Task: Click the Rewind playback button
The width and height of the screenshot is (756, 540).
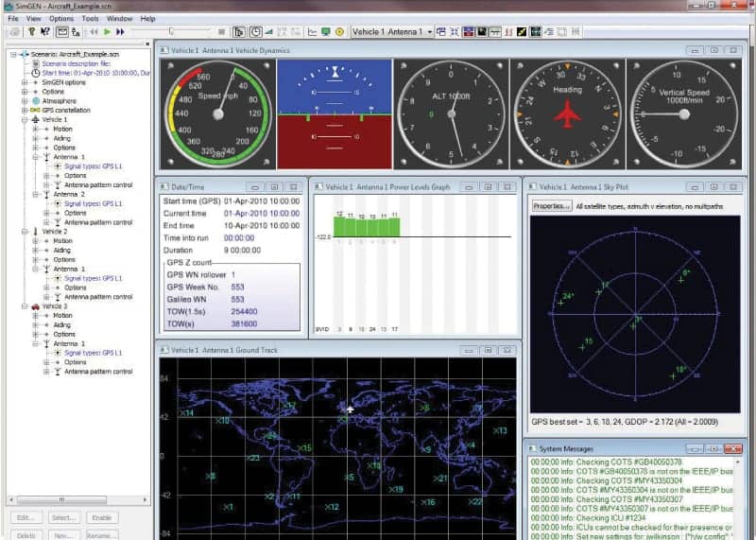Action: click(94, 32)
